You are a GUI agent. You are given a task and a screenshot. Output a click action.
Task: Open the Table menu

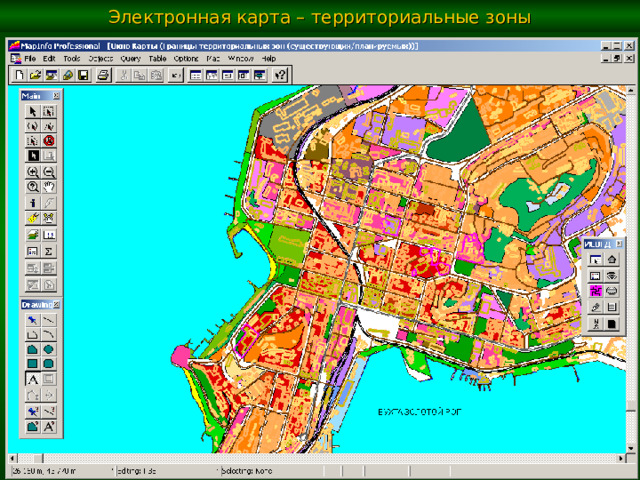[157, 59]
